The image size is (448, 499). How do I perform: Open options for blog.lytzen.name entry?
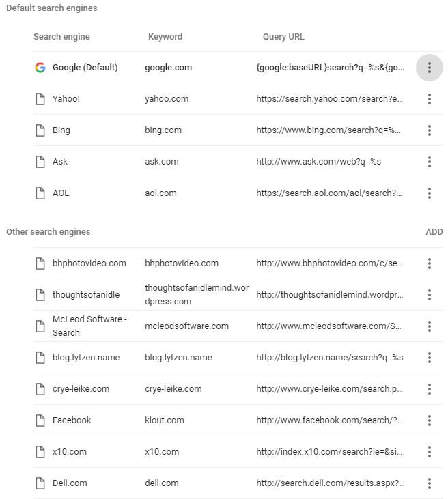430,358
